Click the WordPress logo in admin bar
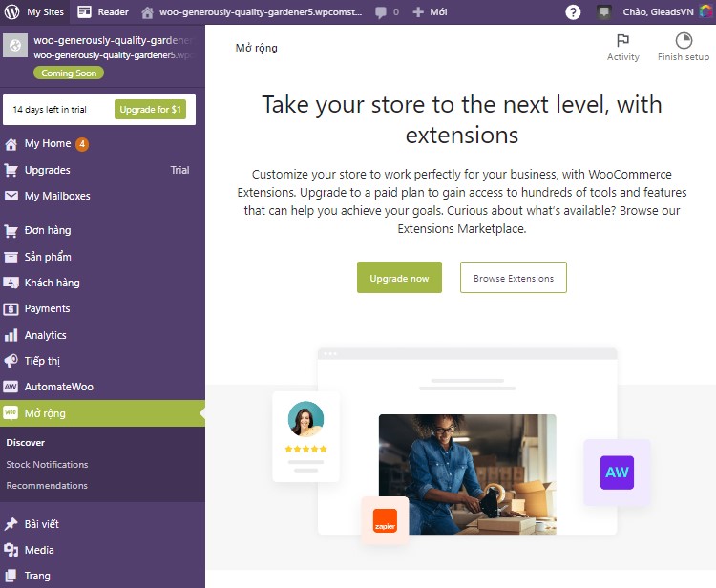The width and height of the screenshot is (716, 588). coord(11,12)
